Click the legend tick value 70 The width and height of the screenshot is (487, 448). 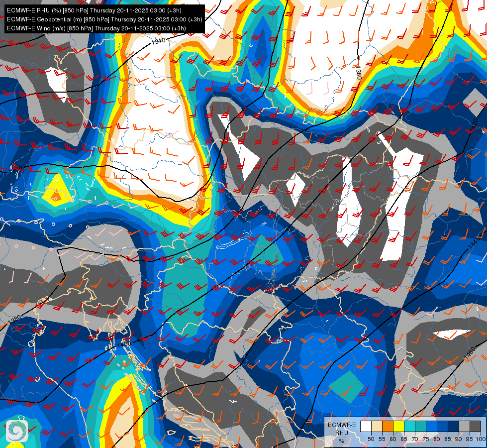coord(415,440)
